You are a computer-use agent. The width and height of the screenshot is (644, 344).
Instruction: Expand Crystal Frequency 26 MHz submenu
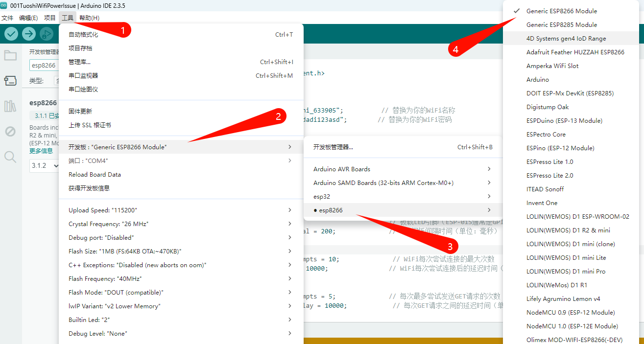(181, 224)
